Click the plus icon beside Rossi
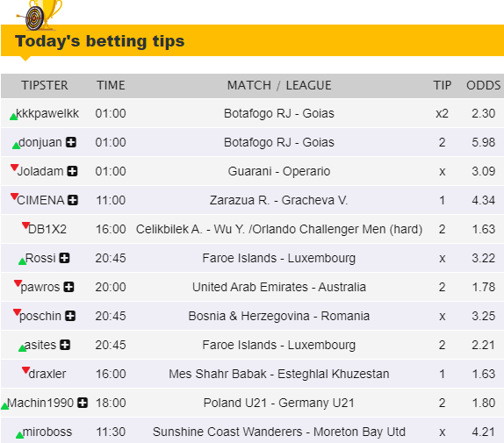Screen dimensions: 504x443 pos(65,258)
